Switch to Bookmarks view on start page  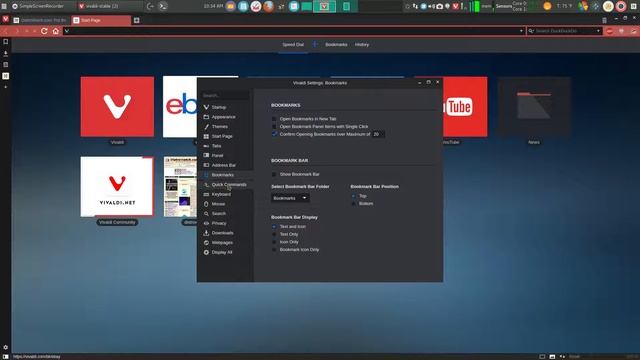coord(336,44)
